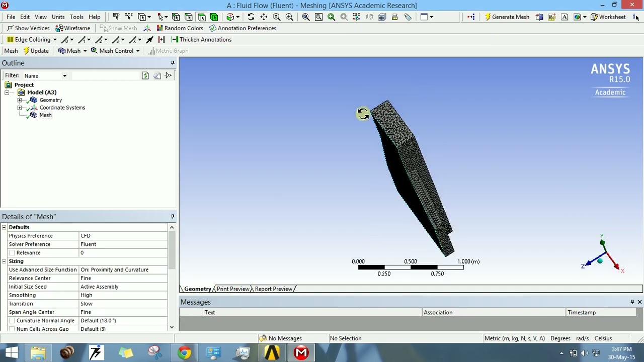Open File Explorer from taskbar

click(x=38, y=353)
